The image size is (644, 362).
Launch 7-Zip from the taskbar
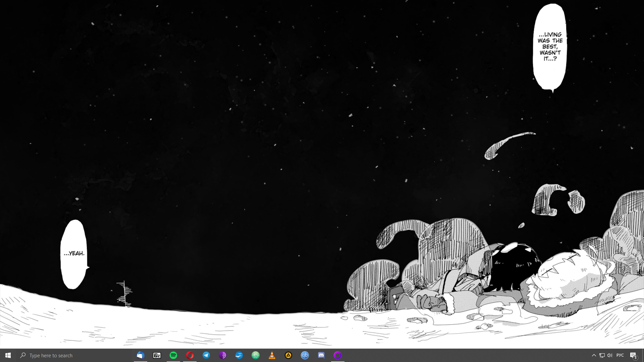pyautogui.click(x=157, y=355)
